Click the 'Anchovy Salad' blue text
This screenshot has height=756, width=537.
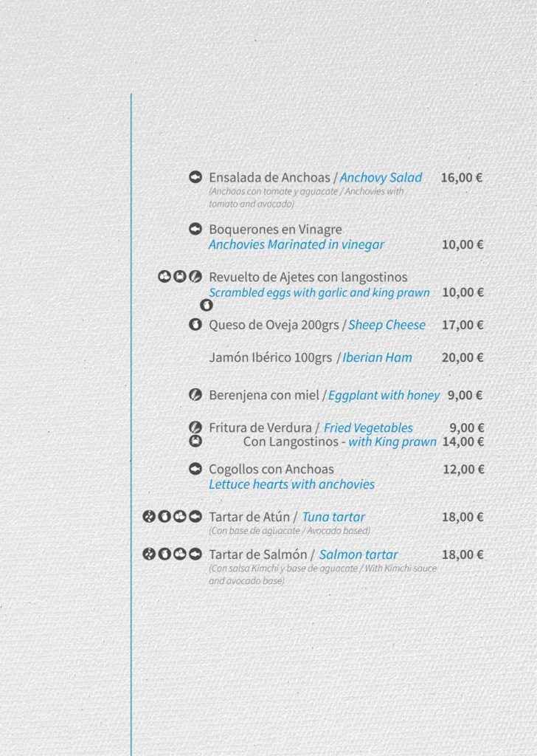pos(381,177)
